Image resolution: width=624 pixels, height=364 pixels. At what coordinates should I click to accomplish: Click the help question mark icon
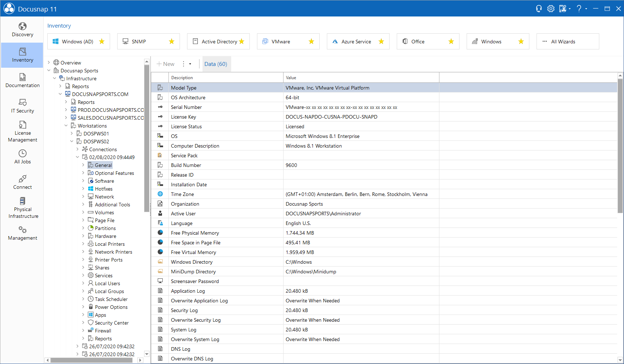tap(579, 9)
